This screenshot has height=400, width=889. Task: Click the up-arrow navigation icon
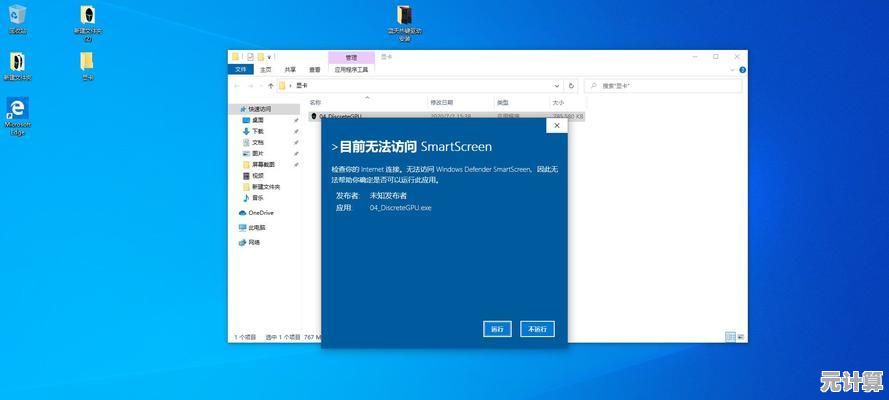tap(271, 86)
